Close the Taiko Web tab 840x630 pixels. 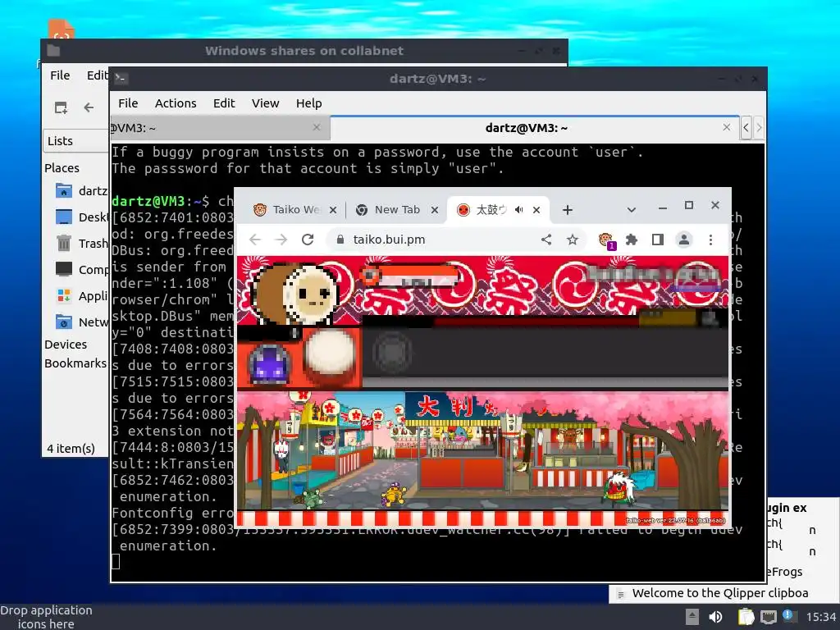(333, 209)
